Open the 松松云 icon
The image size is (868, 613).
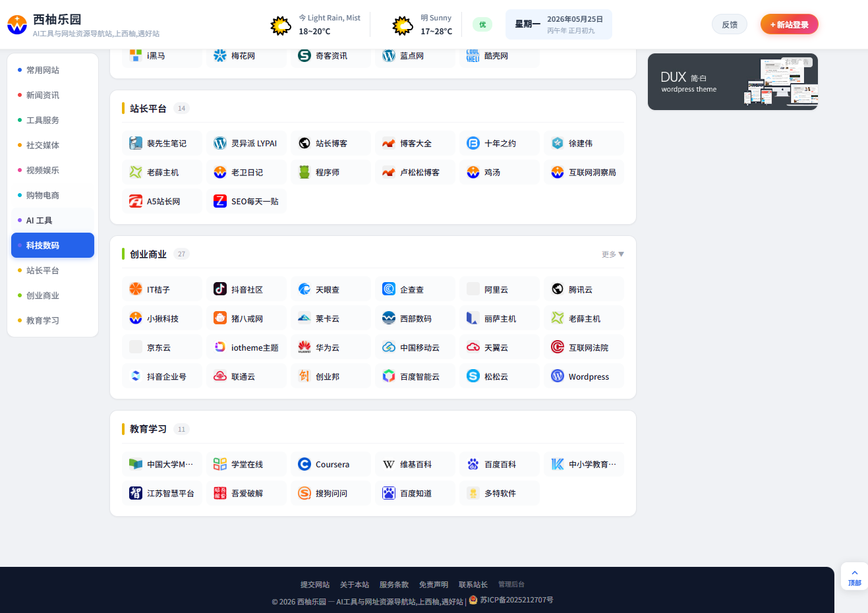point(473,376)
